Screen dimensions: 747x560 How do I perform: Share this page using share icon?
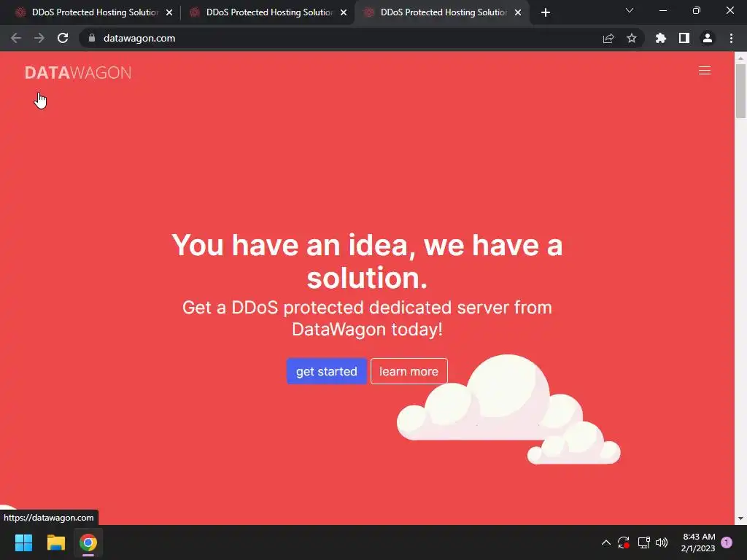(608, 38)
